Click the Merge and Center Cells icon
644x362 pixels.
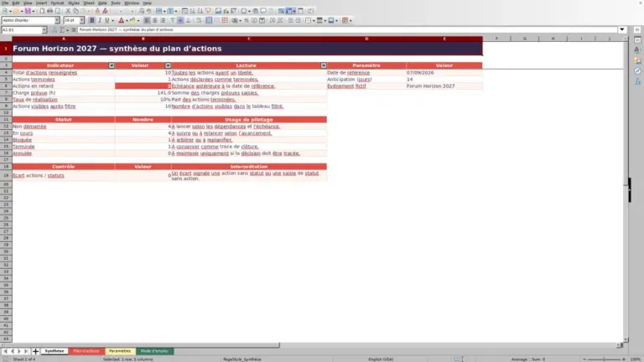(x=209, y=20)
